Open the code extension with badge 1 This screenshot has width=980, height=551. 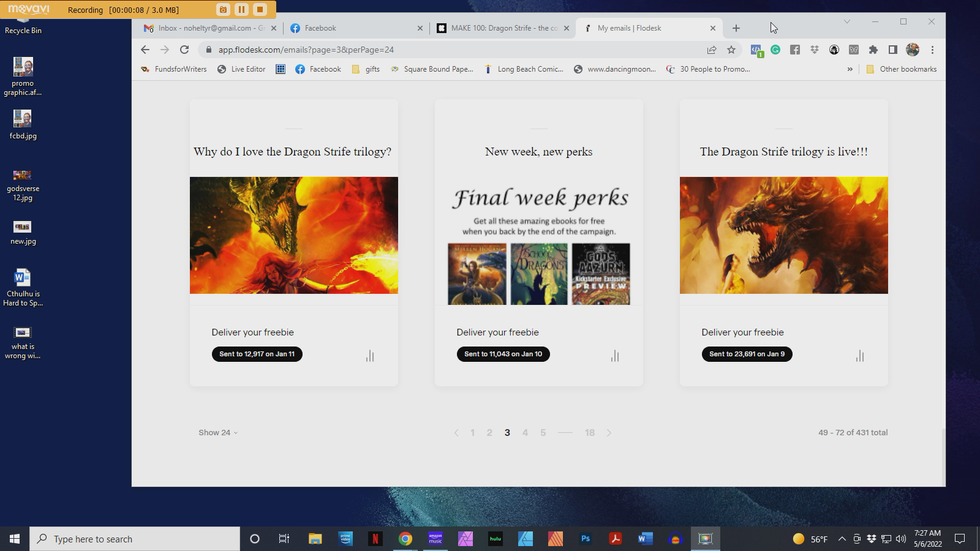756,50
